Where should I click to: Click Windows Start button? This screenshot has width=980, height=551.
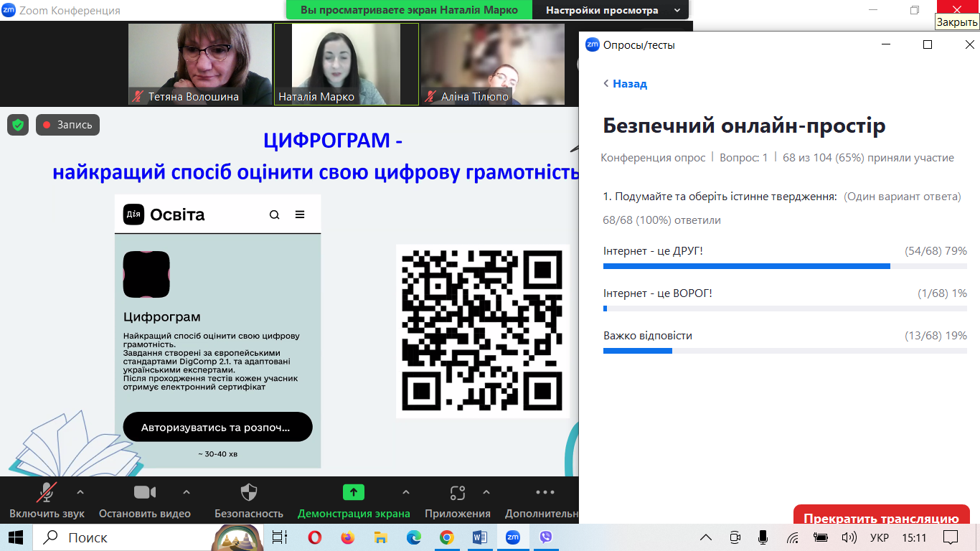pyautogui.click(x=16, y=537)
